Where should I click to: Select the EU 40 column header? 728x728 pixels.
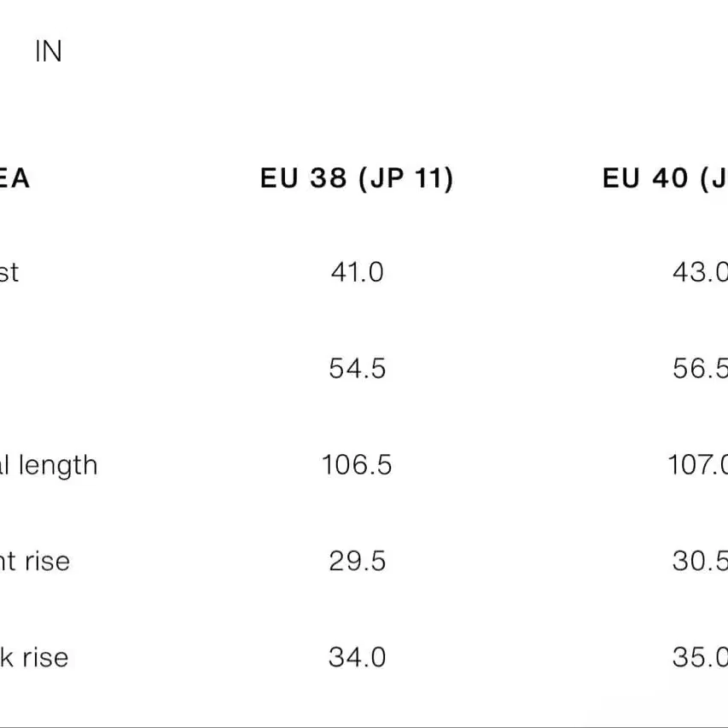(665, 178)
